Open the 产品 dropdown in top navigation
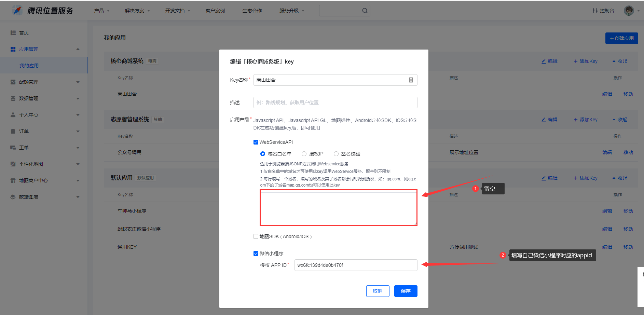This screenshot has width=644, height=315. [101, 11]
